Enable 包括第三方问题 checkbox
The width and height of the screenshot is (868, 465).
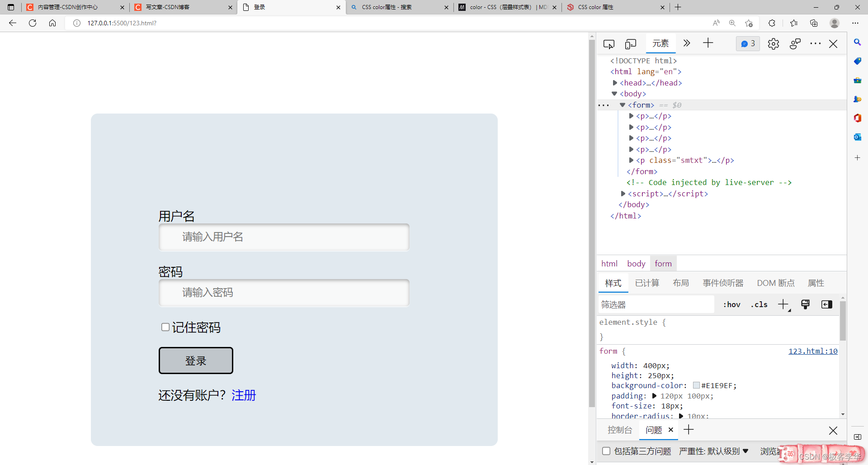click(606, 451)
